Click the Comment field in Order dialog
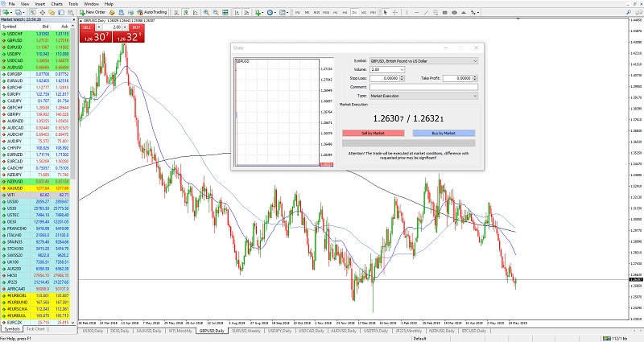The height and width of the screenshot is (342, 644). pyautogui.click(x=423, y=87)
